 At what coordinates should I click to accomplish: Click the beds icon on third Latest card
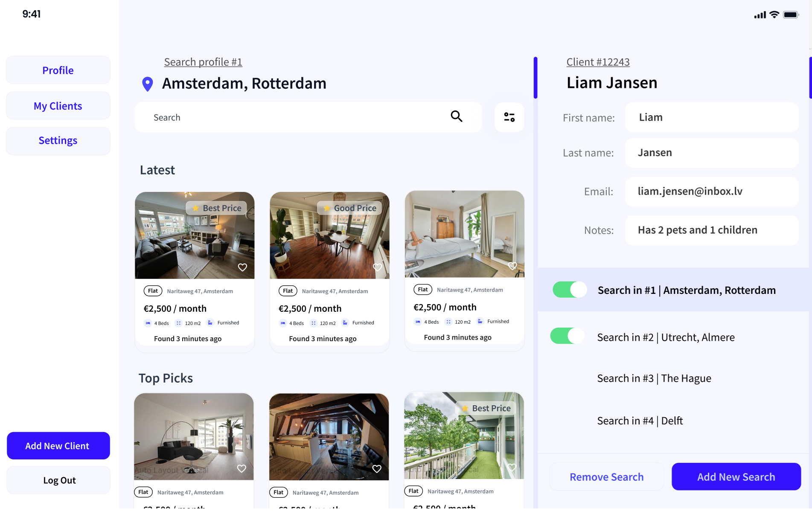pos(418,322)
